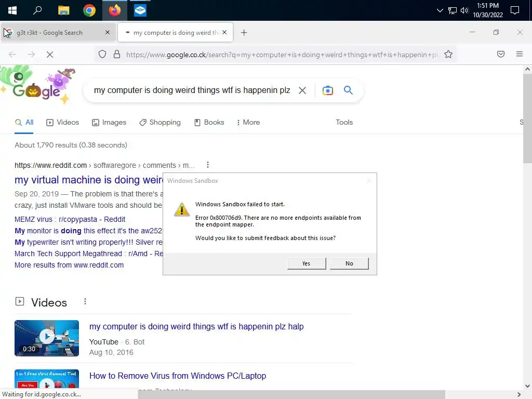
Task: Open the Videos section options menu
Action: (x=85, y=302)
